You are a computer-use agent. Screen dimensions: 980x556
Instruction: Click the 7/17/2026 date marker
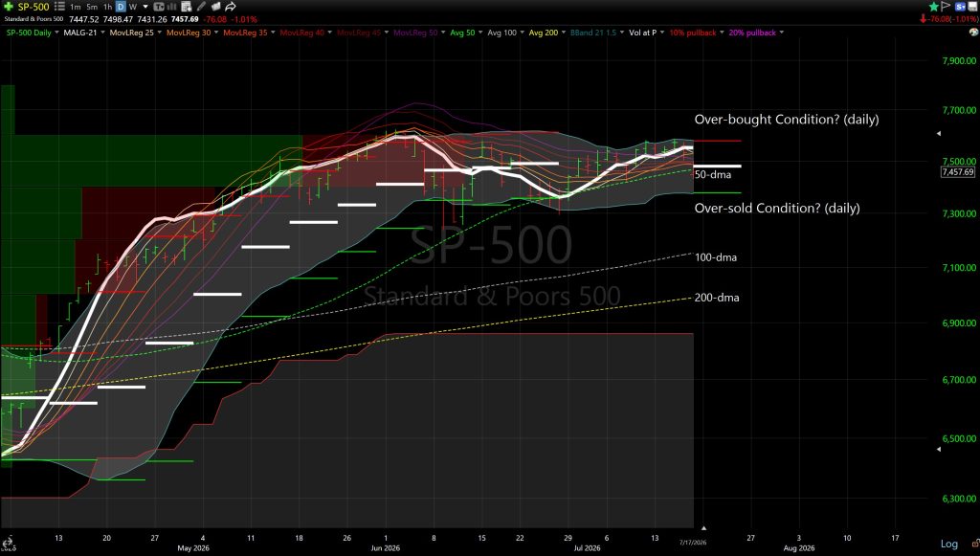tap(693, 543)
